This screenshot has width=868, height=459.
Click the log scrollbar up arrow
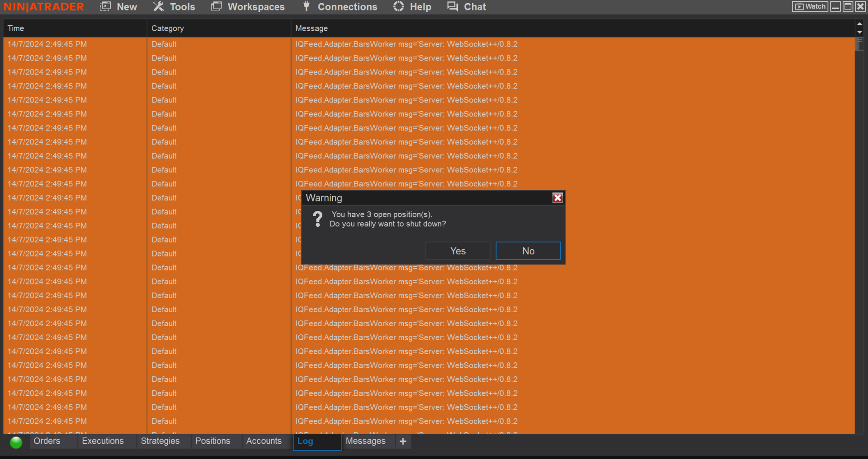(x=859, y=24)
